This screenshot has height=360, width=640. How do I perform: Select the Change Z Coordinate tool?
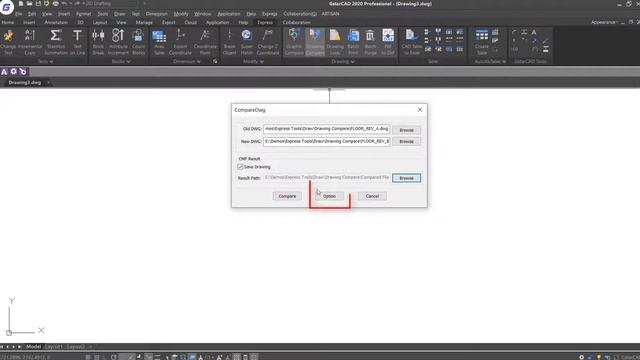(268, 42)
